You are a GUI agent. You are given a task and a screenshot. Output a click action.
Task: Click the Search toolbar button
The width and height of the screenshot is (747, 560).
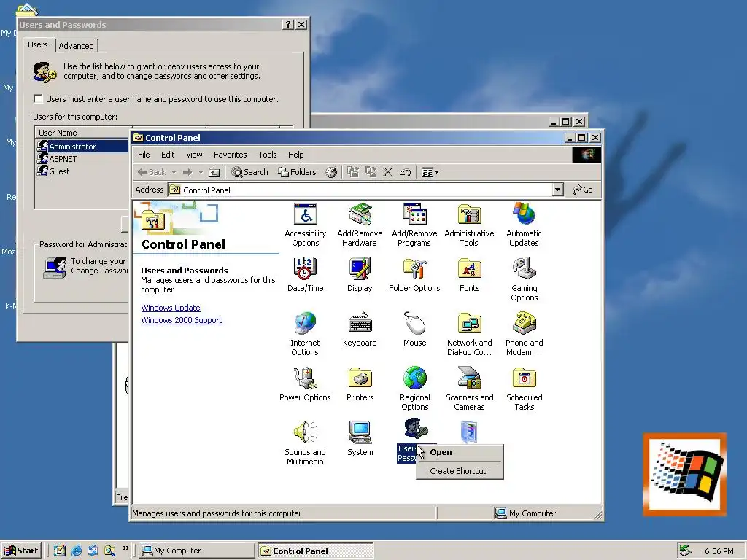[x=249, y=172]
